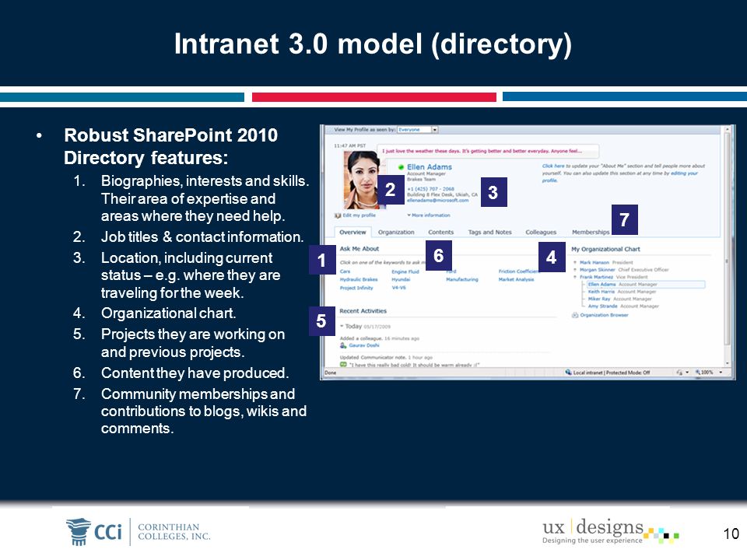Select Ellen Adams in org chart
Viewport: 747px width, 560px height.
(x=645, y=285)
